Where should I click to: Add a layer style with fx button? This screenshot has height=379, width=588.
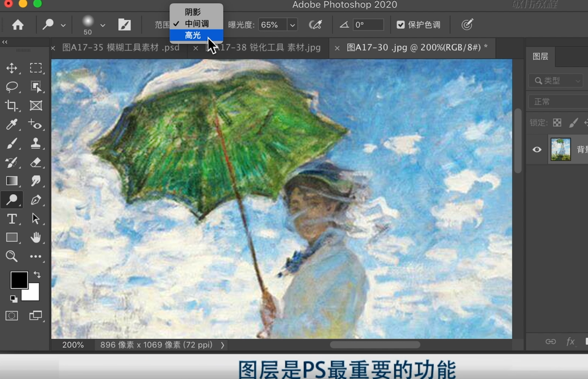(x=570, y=341)
